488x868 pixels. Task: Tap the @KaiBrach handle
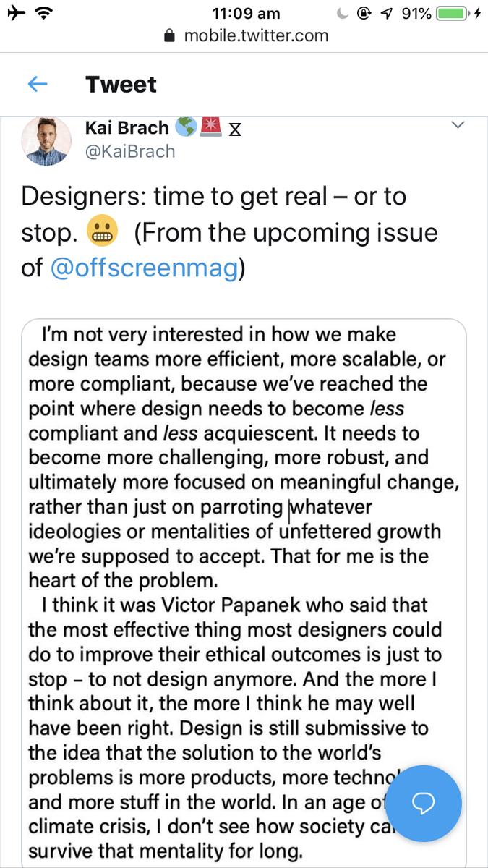(130, 151)
